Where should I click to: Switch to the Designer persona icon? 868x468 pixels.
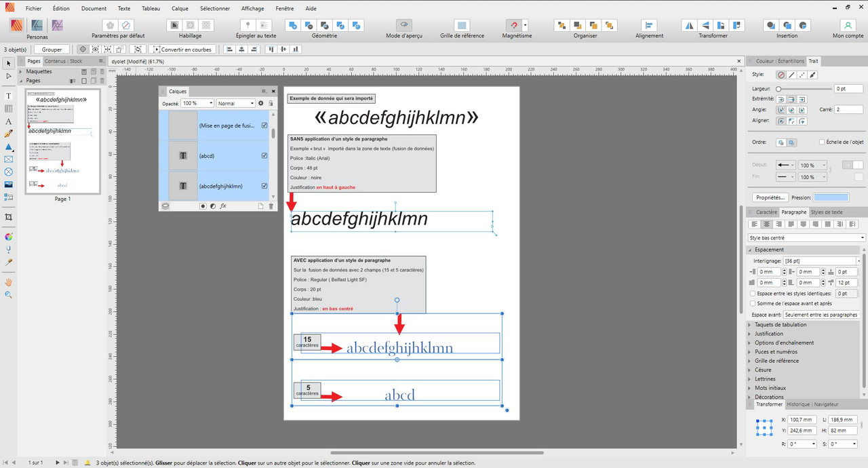coord(37,25)
